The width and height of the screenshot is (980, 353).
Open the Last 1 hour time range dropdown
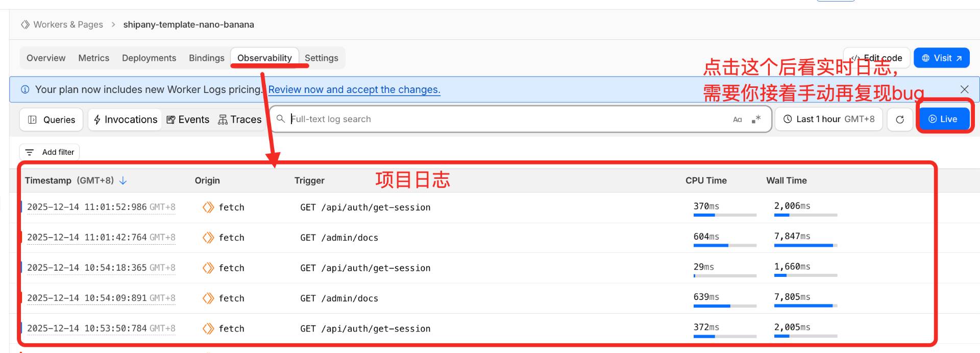point(828,120)
